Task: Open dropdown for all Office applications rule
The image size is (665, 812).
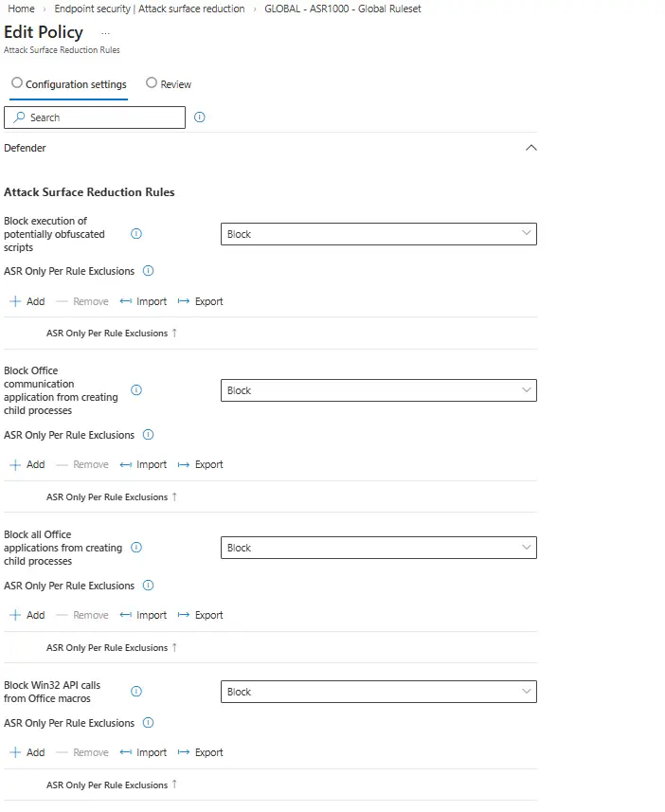Action: 378,548
